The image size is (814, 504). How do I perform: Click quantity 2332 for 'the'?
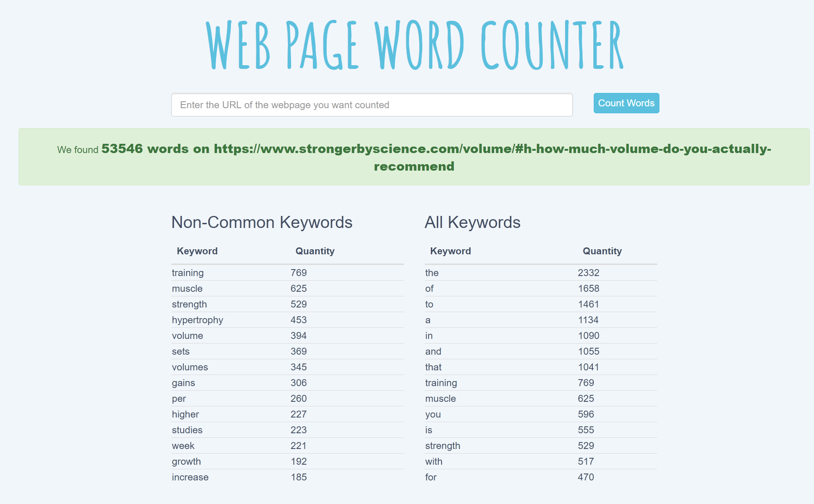[588, 273]
